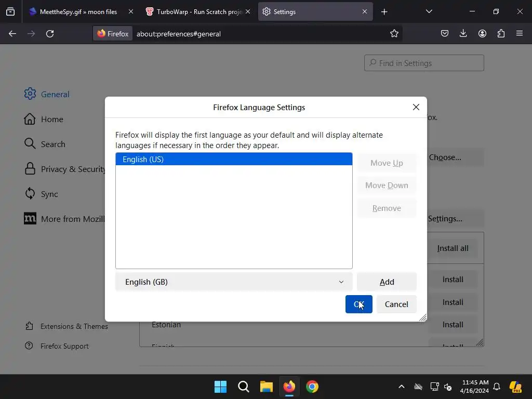Focus the Find in Settings search box
The height and width of the screenshot is (399, 532).
(424, 63)
